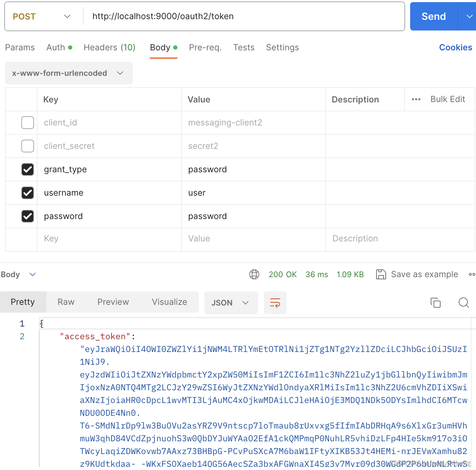Click the client_id key cell
The height and width of the screenshot is (470, 476).
point(109,123)
